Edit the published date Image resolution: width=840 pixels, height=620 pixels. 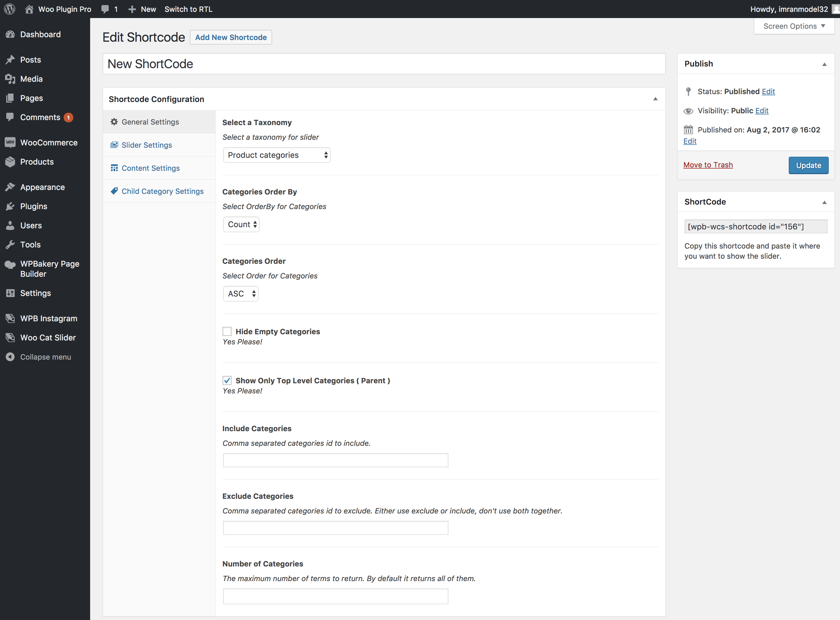690,141
